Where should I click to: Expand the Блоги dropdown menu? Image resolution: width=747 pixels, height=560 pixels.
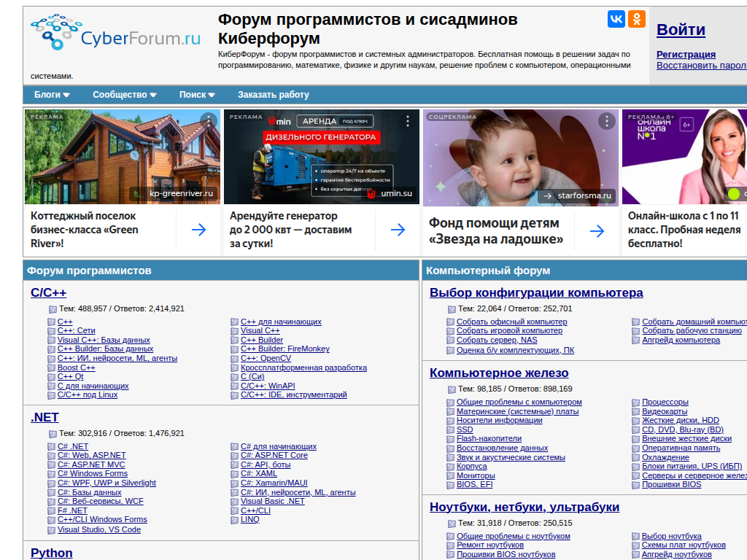[52, 95]
